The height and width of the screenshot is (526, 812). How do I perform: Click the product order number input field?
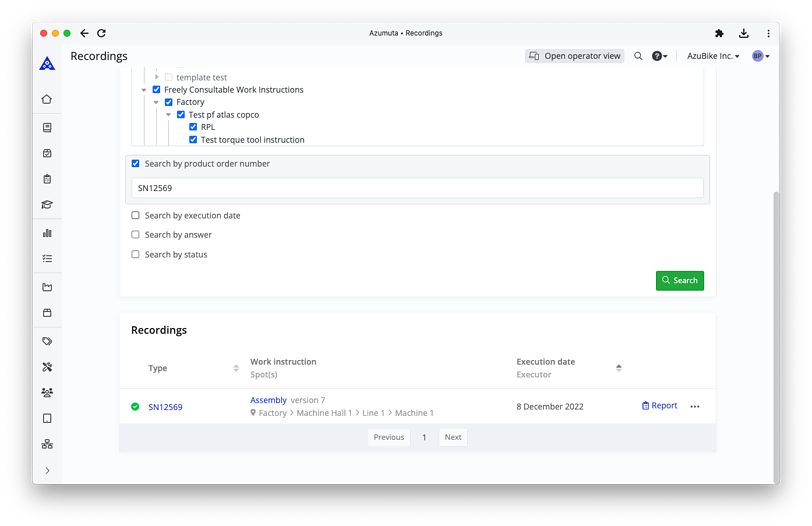[x=417, y=188]
